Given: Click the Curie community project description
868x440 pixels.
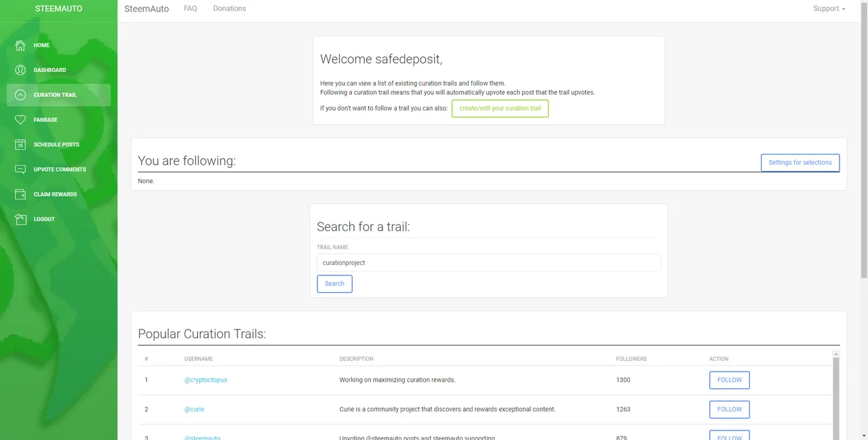Looking at the screenshot, I should pos(448,409).
